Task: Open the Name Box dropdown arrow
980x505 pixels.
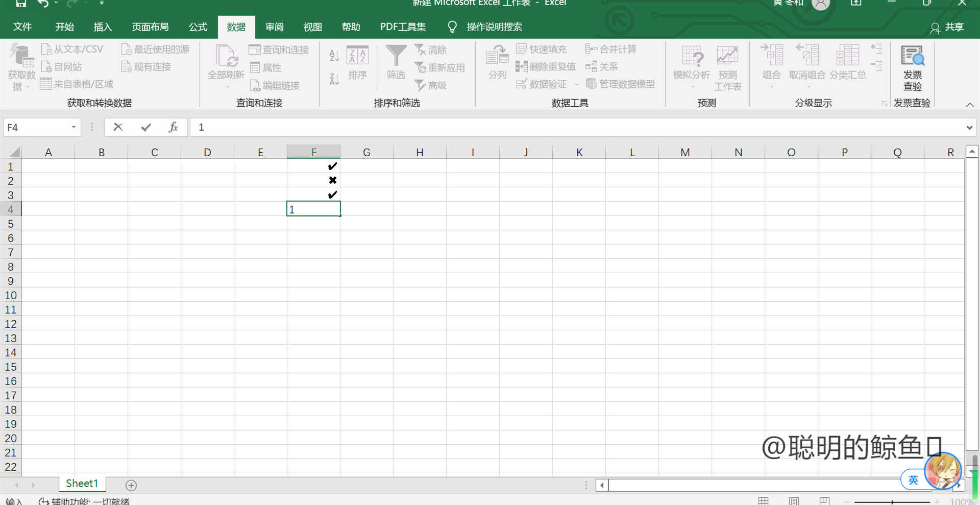Action: 73,127
